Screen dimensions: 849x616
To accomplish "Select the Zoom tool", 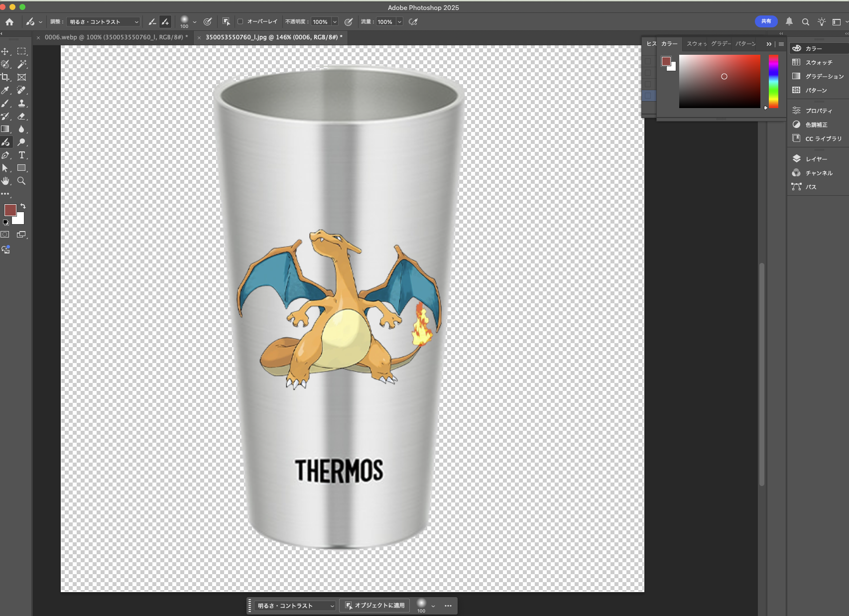I will (x=21, y=181).
